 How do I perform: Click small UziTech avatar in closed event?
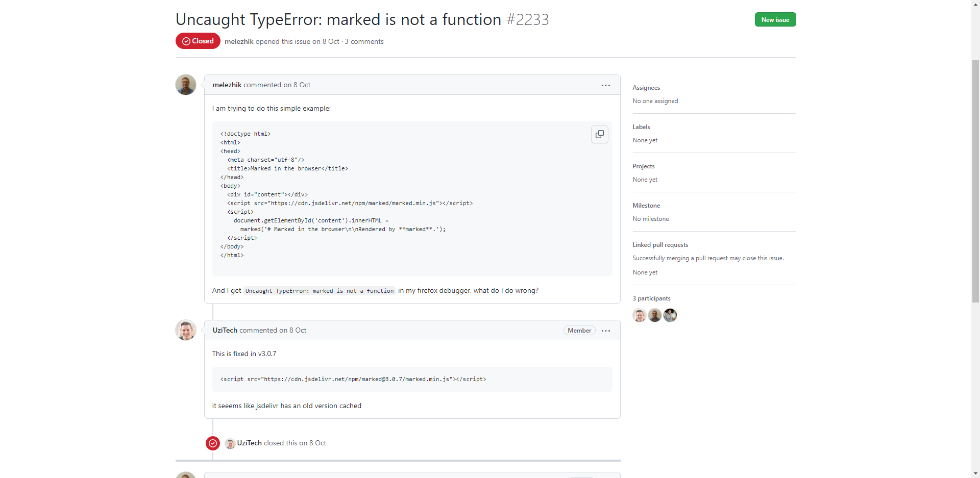230,444
